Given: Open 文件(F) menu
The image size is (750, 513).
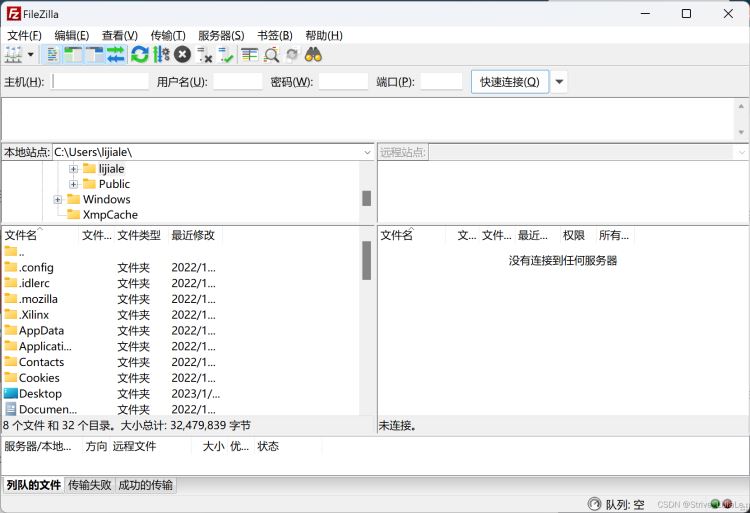Looking at the screenshot, I should [x=24, y=35].
